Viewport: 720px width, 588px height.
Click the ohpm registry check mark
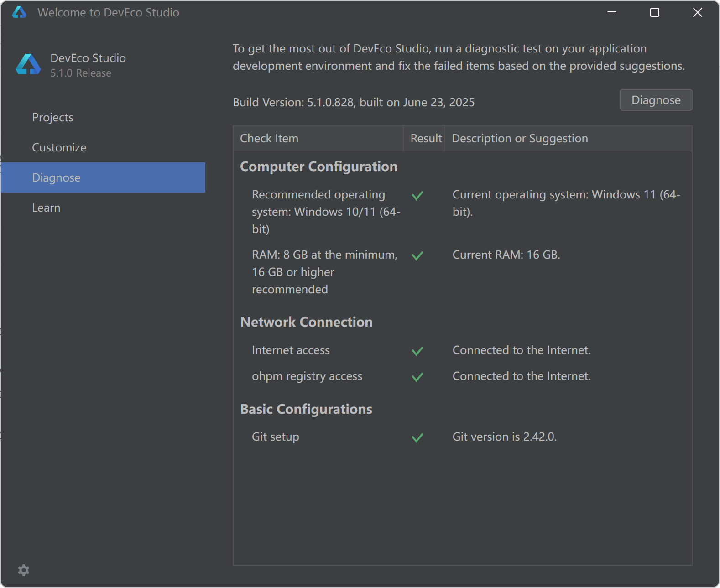pyautogui.click(x=417, y=377)
